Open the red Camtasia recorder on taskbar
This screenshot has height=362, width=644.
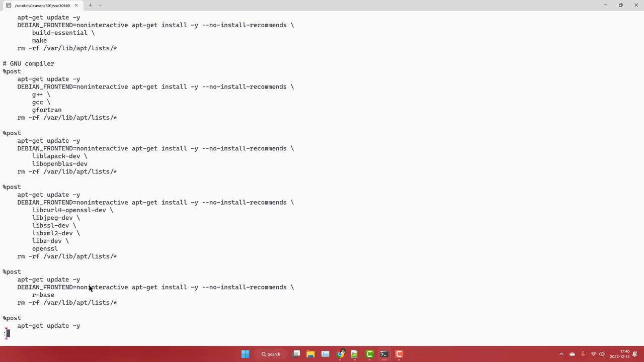point(399,354)
